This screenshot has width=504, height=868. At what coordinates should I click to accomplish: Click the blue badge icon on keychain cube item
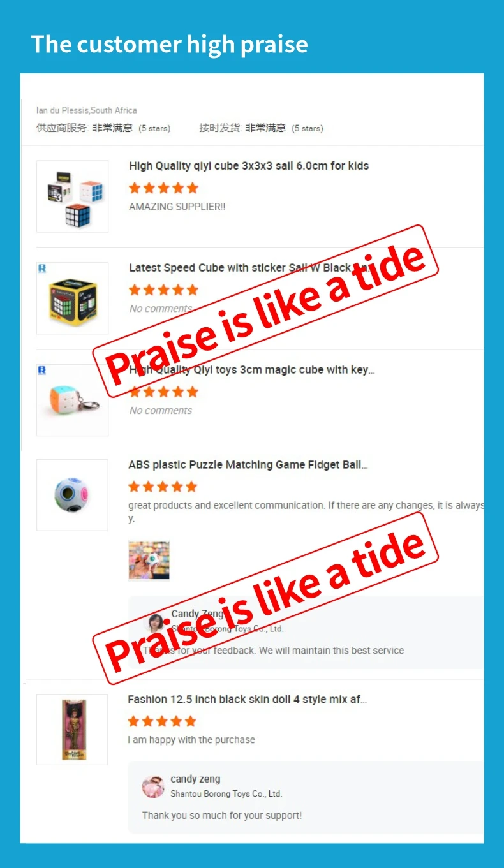(x=42, y=371)
